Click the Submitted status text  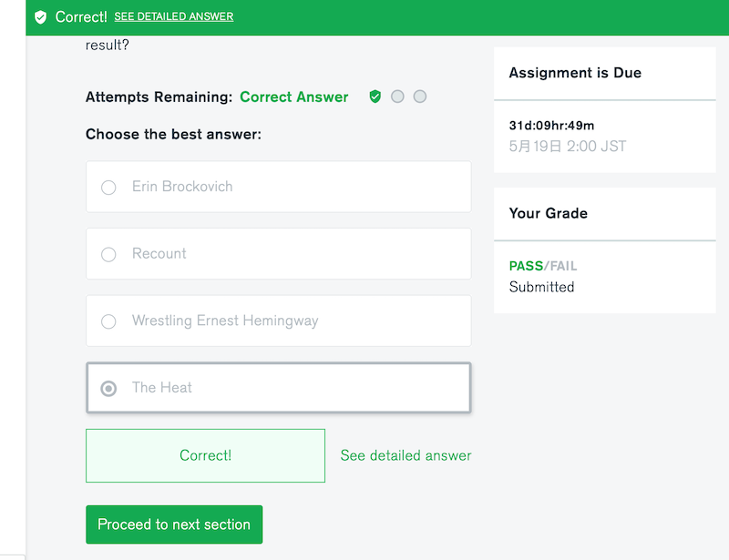click(x=541, y=287)
